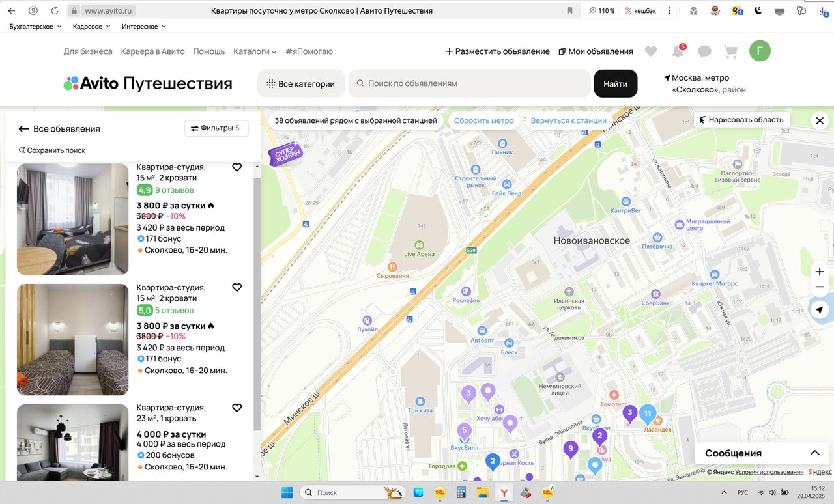Select the purple cluster pin labeled 9
This screenshot has width=834, height=504.
click(571, 449)
